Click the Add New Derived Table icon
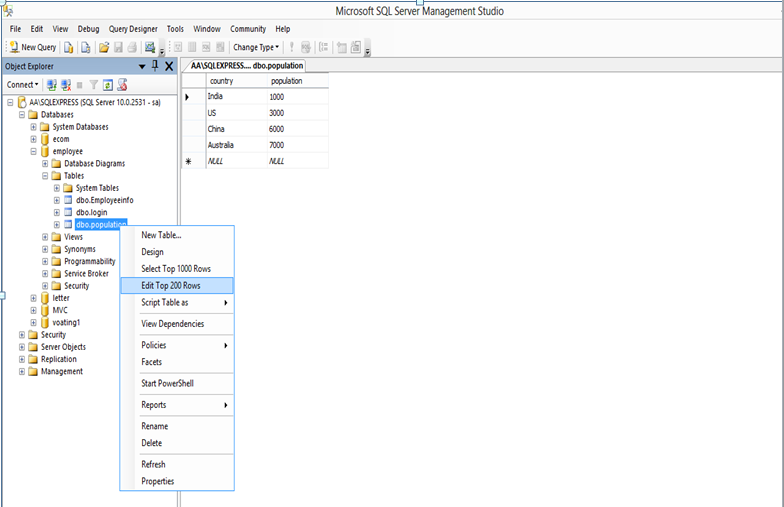Viewport: 784px width, 507px height. pos(356,48)
